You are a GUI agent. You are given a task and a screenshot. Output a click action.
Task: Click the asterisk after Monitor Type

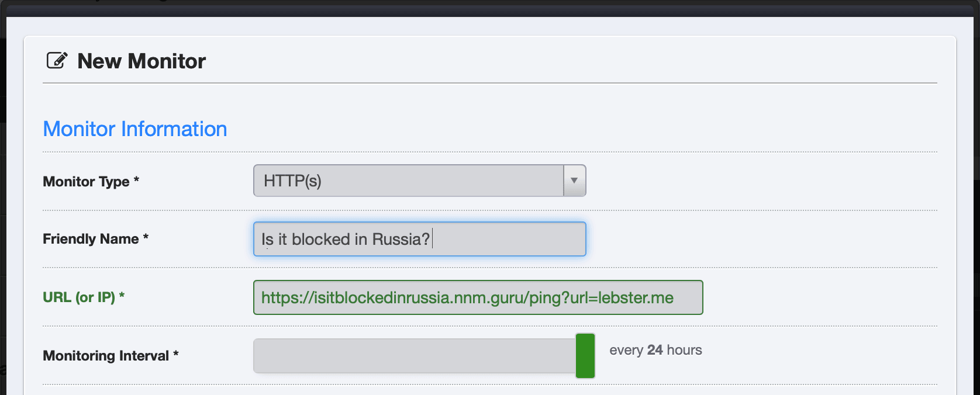pyautogui.click(x=136, y=180)
